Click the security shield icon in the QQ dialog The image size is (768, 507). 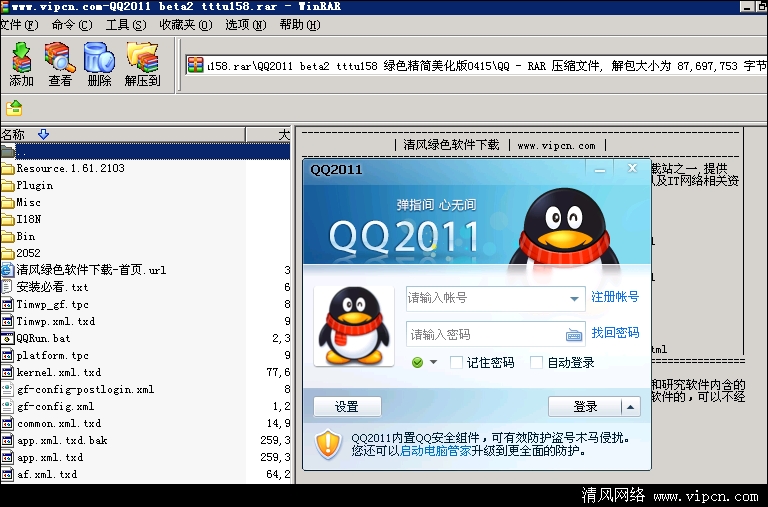pyautogui.click(x=328, y=444)
